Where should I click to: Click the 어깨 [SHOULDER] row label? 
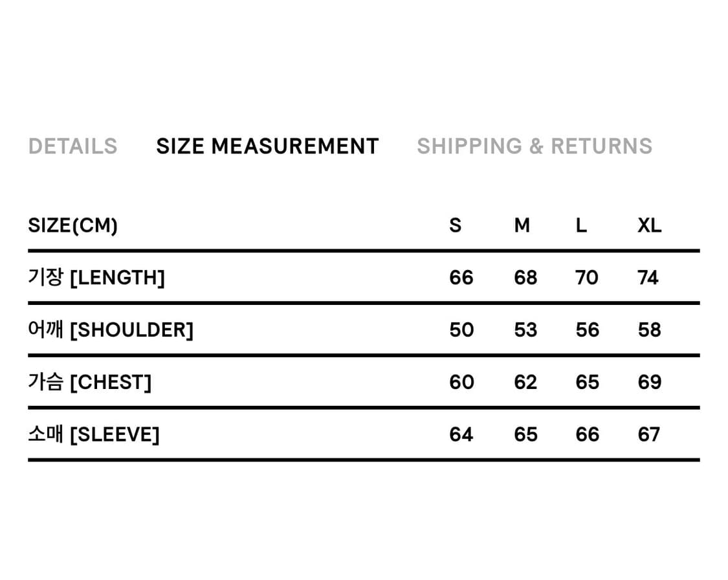click(111, 330)
